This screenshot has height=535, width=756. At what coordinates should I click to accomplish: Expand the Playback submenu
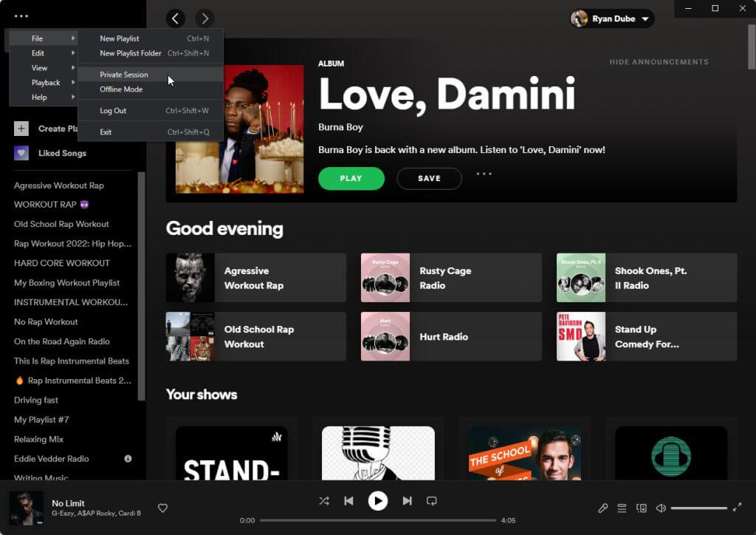tap(46, 83)
